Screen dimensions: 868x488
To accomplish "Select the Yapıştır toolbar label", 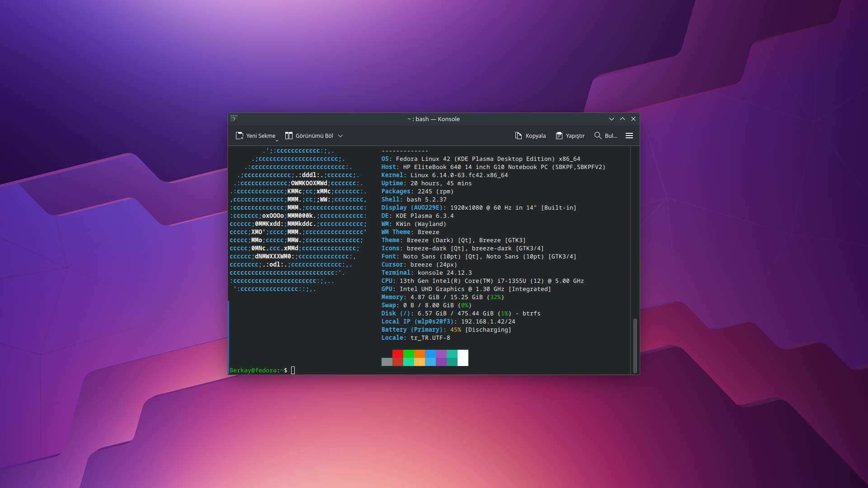I will (575, 136).
